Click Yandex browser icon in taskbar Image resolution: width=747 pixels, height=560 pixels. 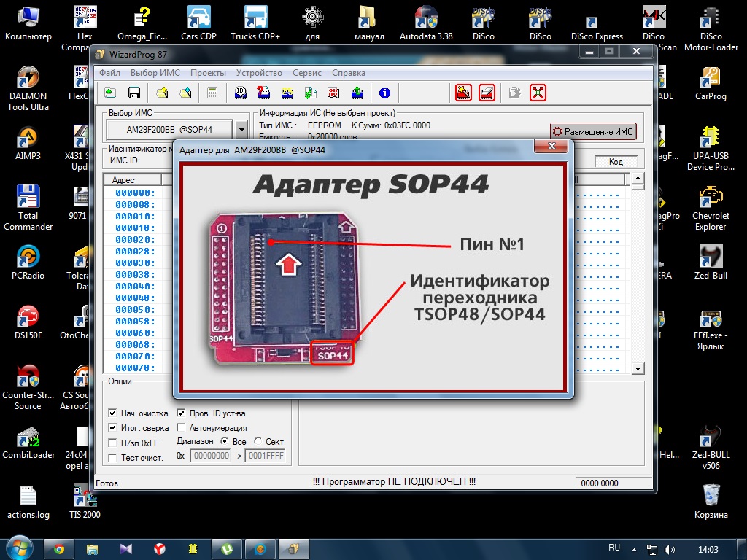pyautogui.click(x=159, y=548)
